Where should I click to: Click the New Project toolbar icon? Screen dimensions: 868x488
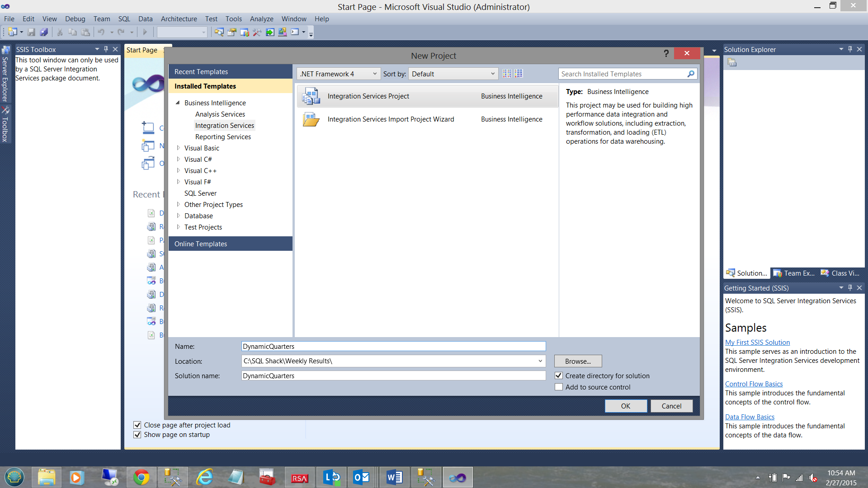pyautogui.click(x=12, y=32)
